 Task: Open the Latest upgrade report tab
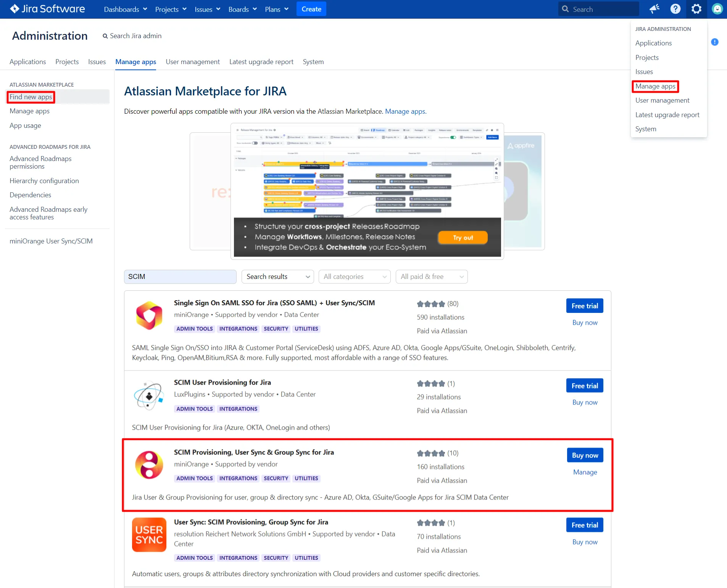(x=261, y=62)
